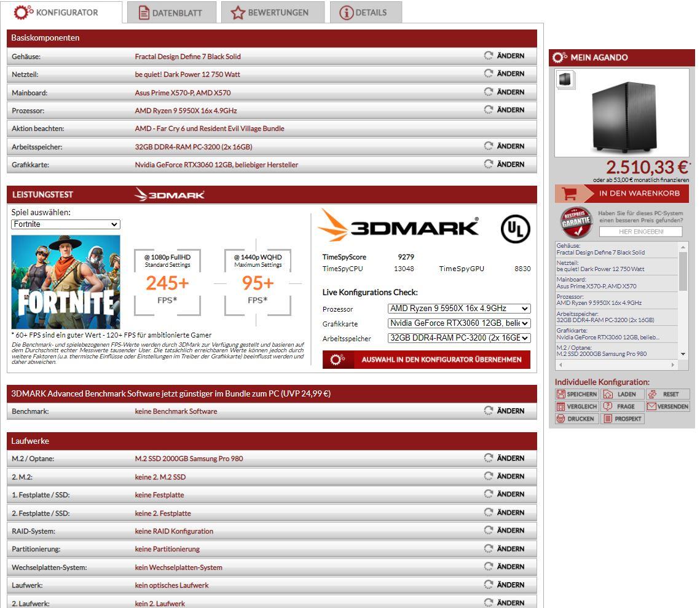Click refresh icon in Laufwerk row

[x=489, y=585]
